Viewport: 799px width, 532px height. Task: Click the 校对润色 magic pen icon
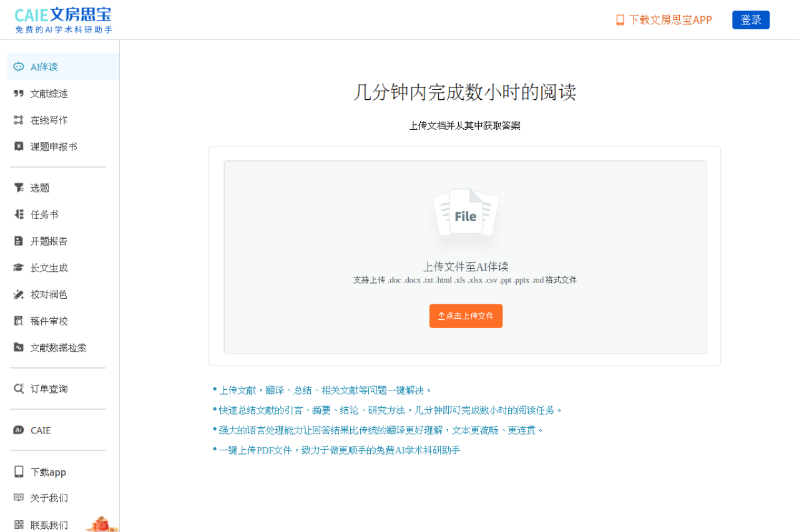point(19,294)
